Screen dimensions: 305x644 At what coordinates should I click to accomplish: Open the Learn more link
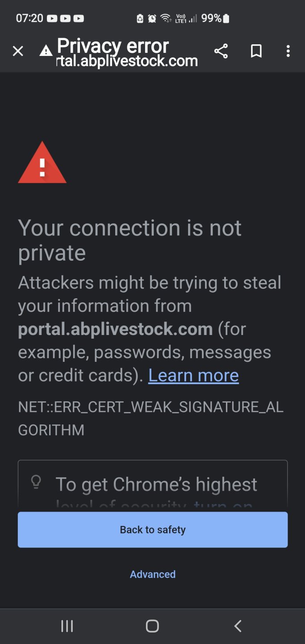click(x=193, y=375)
